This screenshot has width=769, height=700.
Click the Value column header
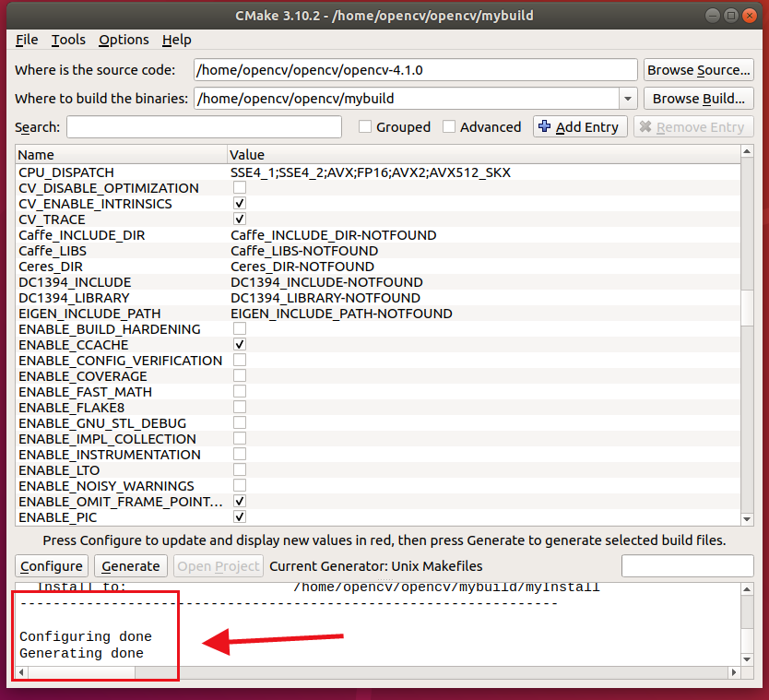(x=483, y=155)
